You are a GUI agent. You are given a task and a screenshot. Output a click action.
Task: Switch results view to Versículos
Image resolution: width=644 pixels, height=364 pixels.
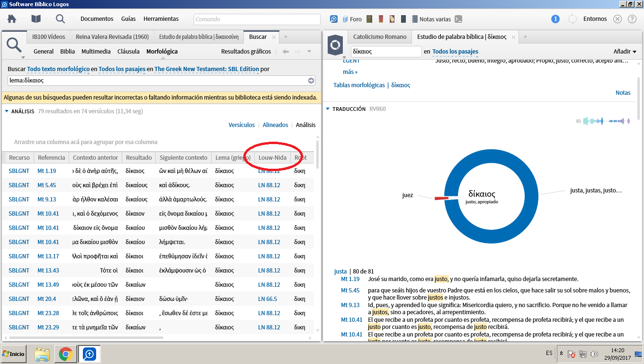[241, 125]
